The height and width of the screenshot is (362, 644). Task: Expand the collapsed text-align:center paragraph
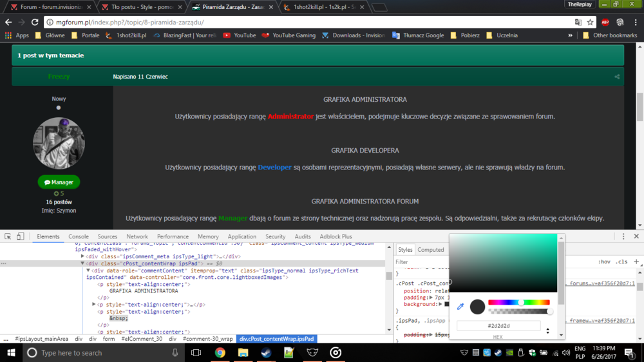[x=94, y=305]
